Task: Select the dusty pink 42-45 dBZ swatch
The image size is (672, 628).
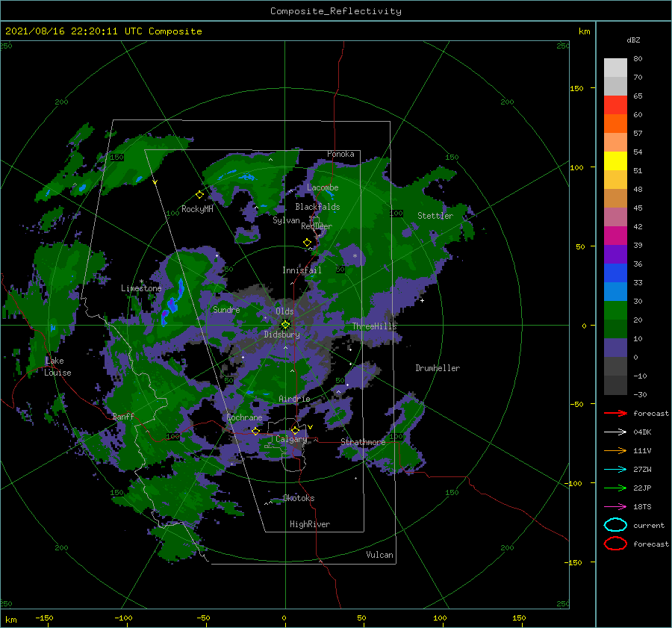Action: (x=615, y=217)
